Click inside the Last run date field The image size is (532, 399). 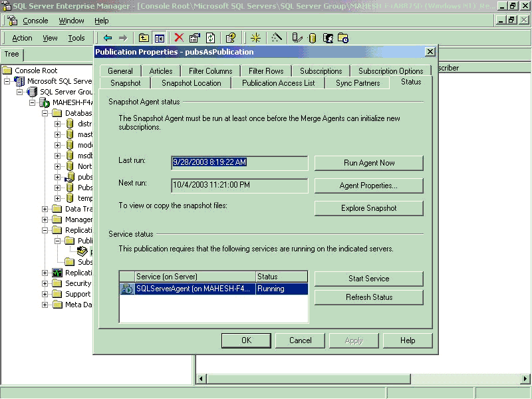point(239,163)
